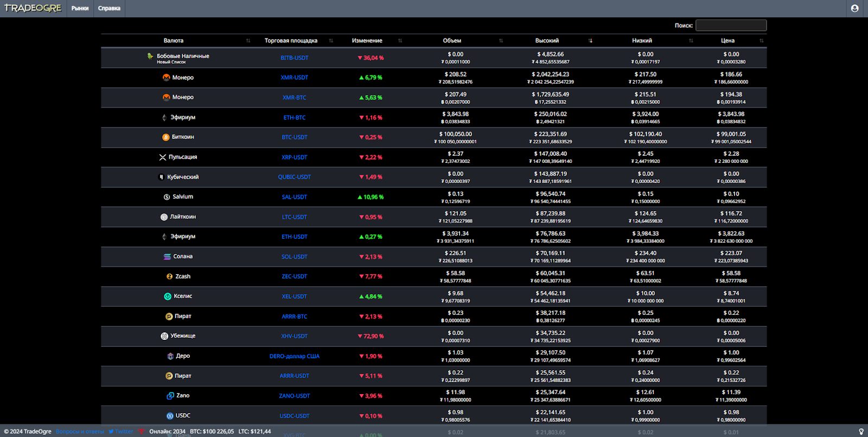Sort table by Валюта column
Viewport: 868px width, 437px height.
click(176, 41)
